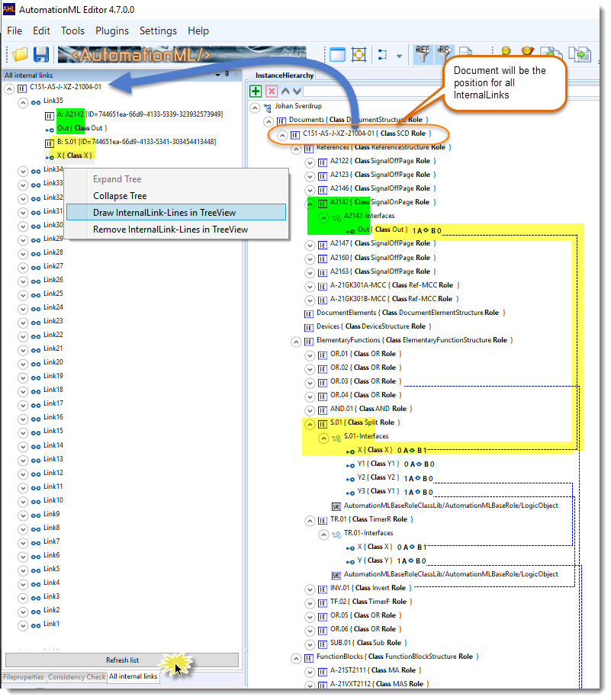This screenshot has width=611, height=700.
Task: Move the element down with the down arrow icon
Action: click(297, 92)
